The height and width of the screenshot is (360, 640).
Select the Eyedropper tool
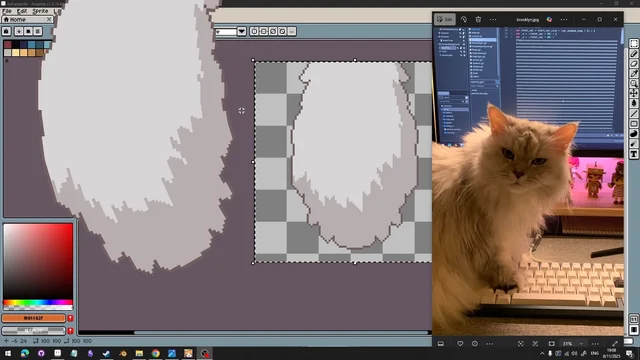click(633, 73)
